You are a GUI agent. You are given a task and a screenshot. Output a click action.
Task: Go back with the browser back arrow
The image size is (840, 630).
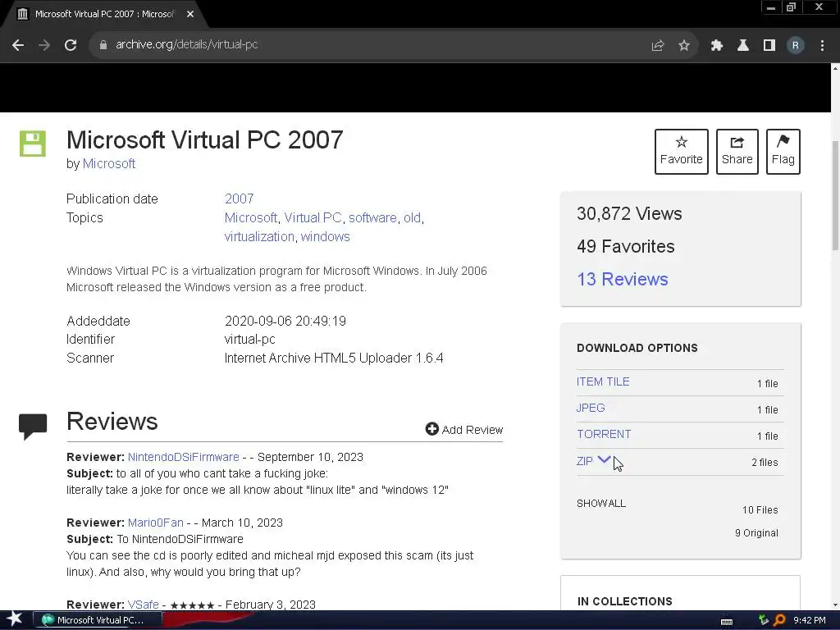click(x=18, y=45)
